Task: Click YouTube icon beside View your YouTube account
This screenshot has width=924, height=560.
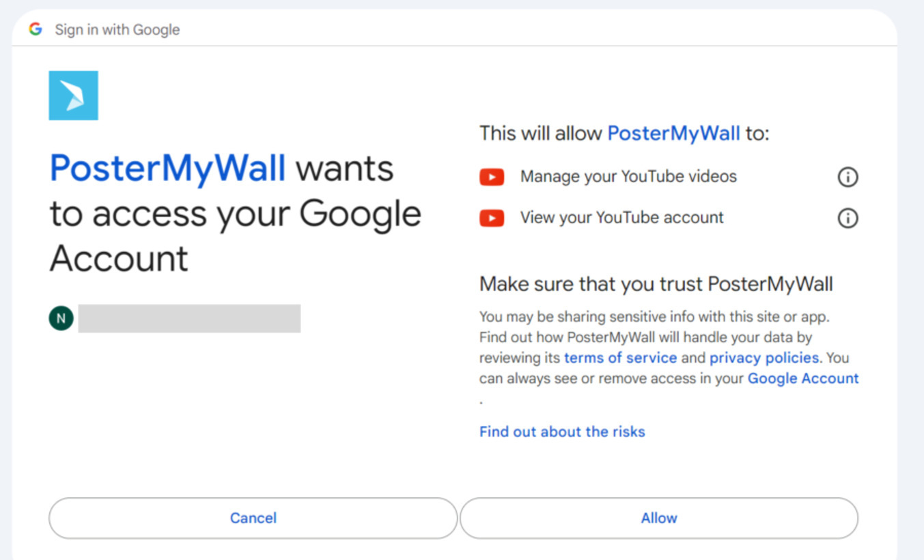Action: pyautogui.click(x=492, y=218)
